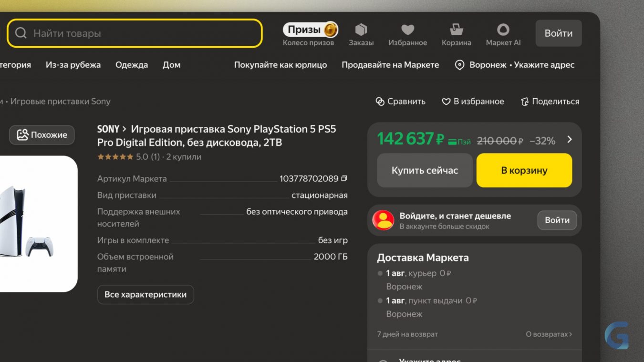Click '7 дней на возврат' text

click(x=407, y=334)
